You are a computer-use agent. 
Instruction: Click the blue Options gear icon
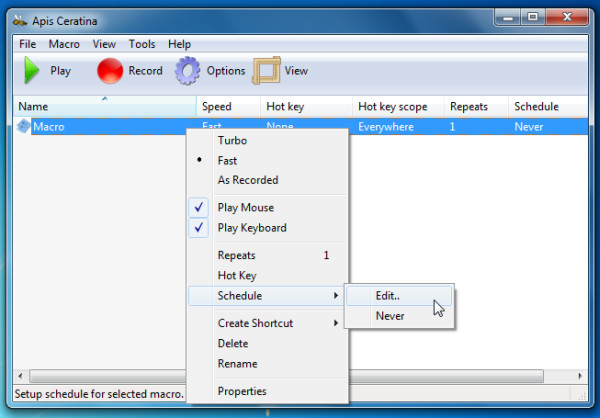(x=188, y=71)
